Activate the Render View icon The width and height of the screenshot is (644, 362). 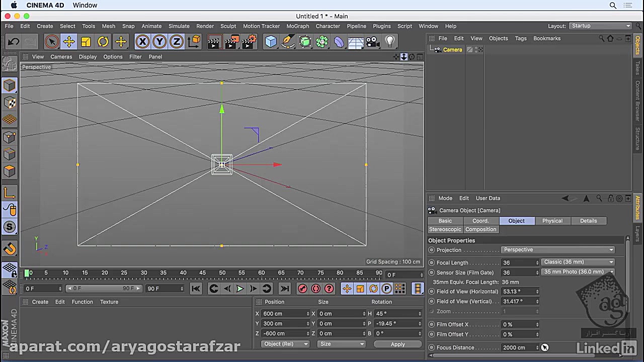pyautogui.click(x=214, y=42)
